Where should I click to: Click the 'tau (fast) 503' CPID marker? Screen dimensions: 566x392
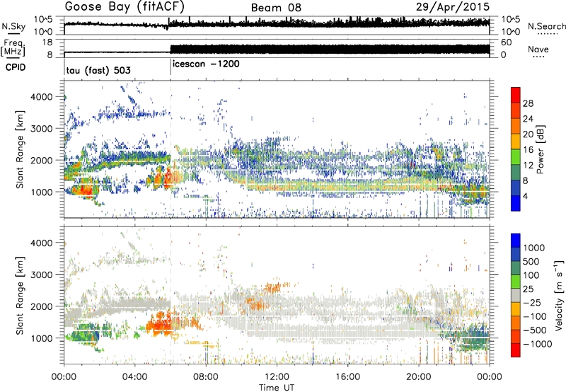[98, 70]
